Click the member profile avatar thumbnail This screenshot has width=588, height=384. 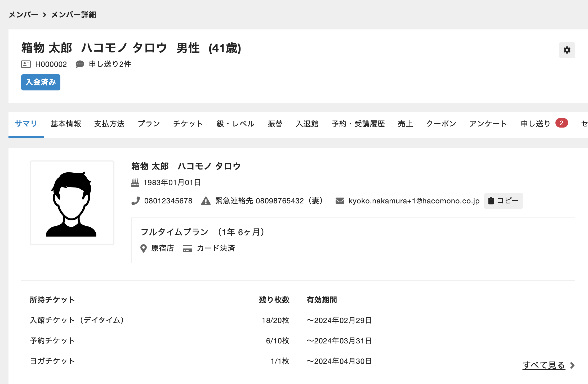[72, 203]
